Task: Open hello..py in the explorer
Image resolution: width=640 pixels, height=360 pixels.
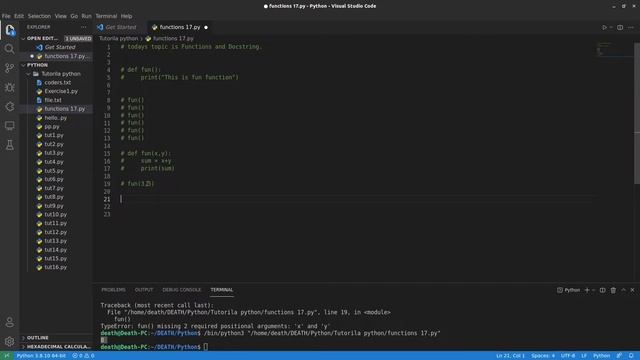Action: 56,118
